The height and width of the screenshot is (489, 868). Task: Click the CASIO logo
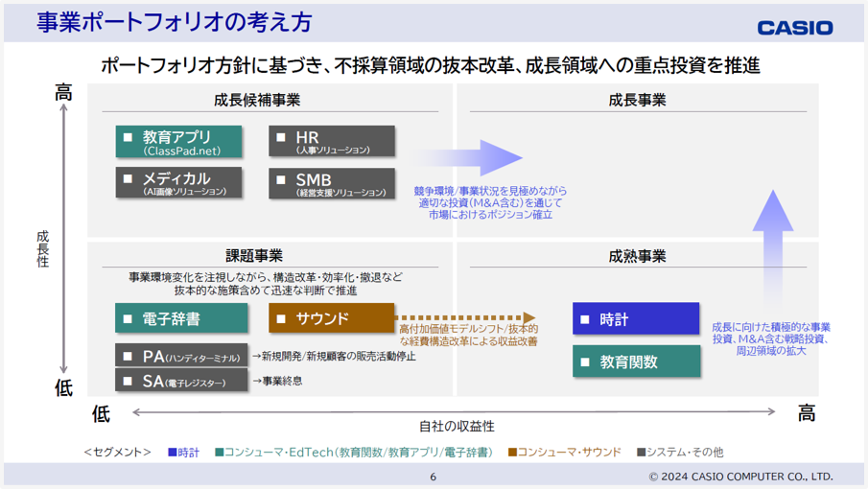pos(795,28)
